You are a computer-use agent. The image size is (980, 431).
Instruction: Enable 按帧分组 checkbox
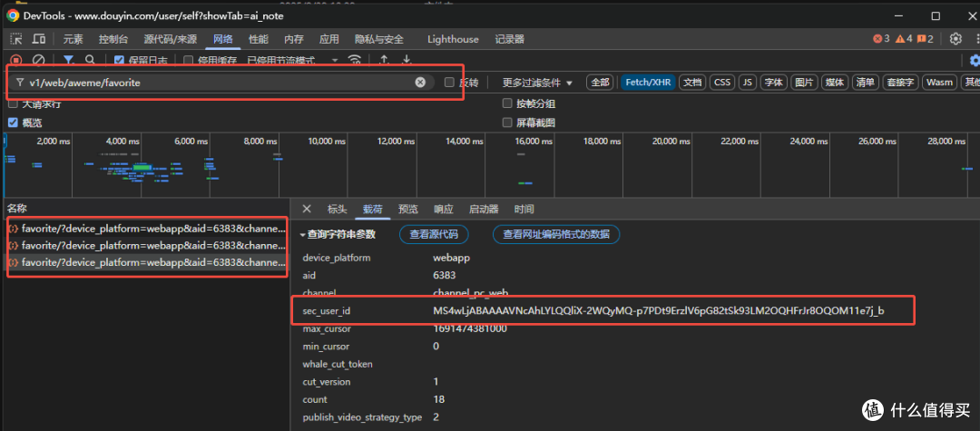[x=507, y=103]
